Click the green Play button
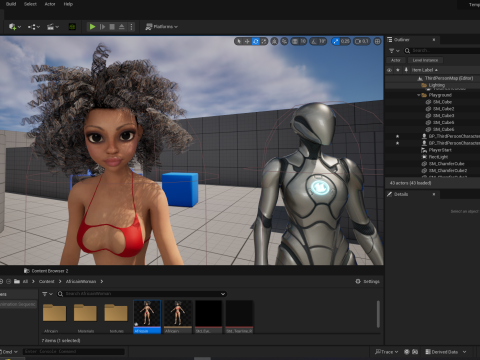The height and width of the screenshot is (360, 480). coord(92,27)
